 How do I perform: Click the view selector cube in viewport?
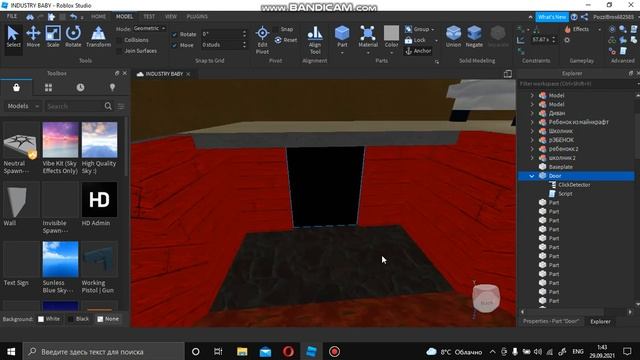pyautogui.click(x=486, y=298)
